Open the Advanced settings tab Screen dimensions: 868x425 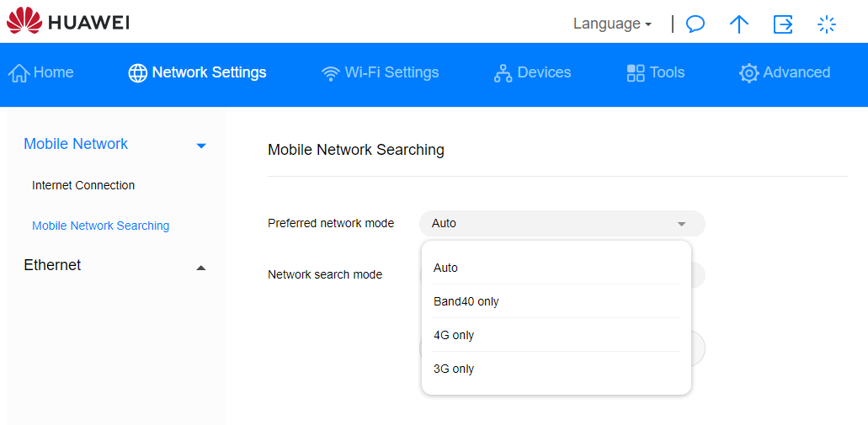tap(785, 72)
